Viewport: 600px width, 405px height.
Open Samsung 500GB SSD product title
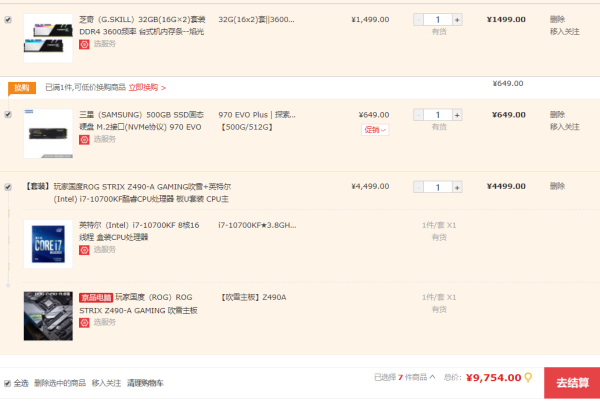(x=142, y=121)
